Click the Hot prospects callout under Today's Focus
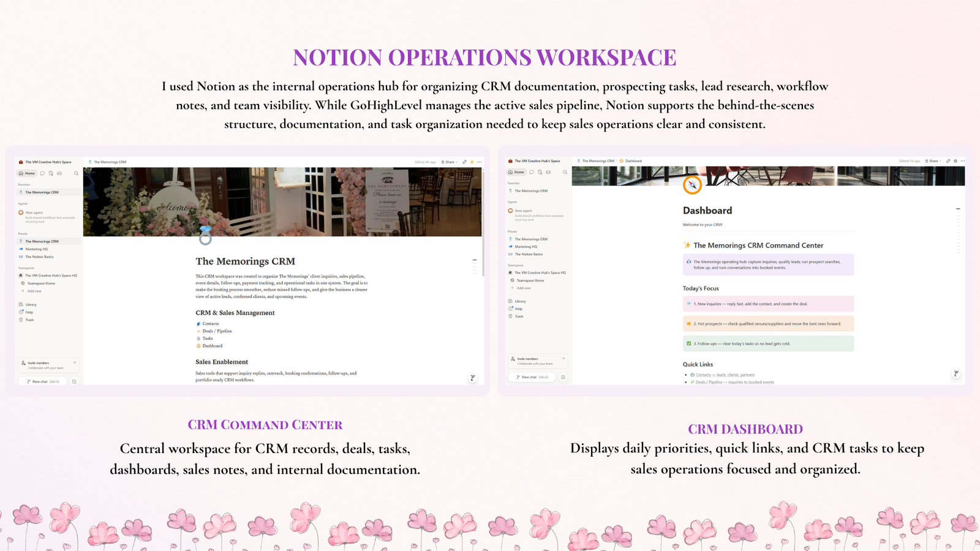 [x=768, y=324]
